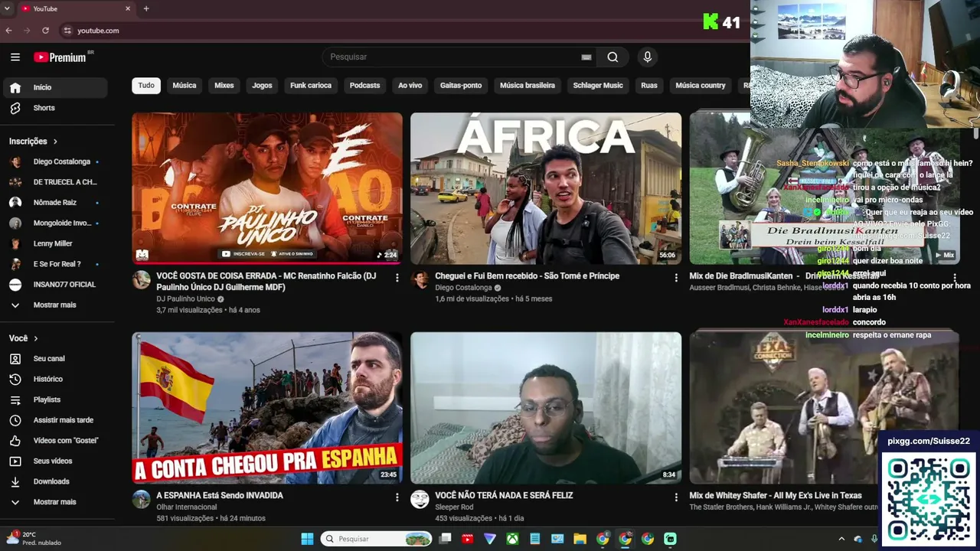Open the YouTube hamburger guide menu
Image resolution: width=980 pixels, height=551 pixels.
click(x=15, y=57)
